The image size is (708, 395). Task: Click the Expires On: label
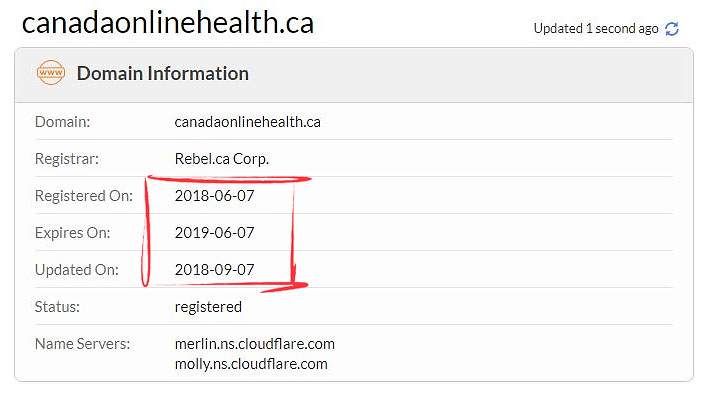click(72, 233)
